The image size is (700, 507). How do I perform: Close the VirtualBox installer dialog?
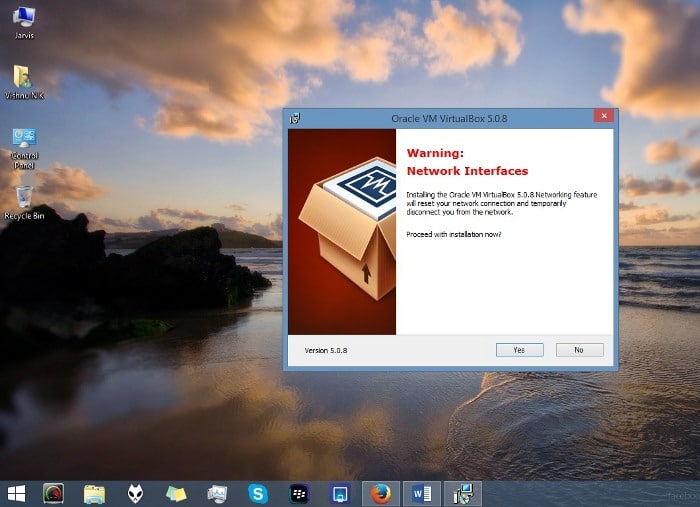coord(602,117)
